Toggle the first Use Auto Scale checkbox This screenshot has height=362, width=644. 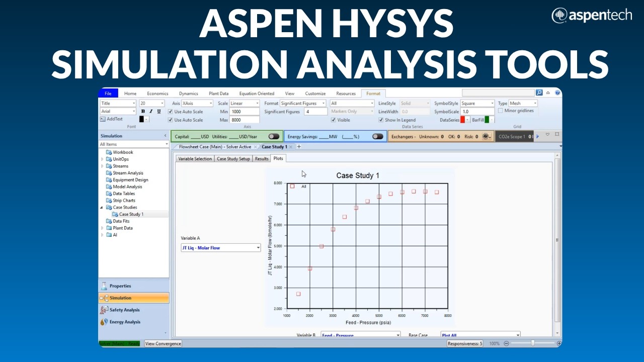pos(171,112)
